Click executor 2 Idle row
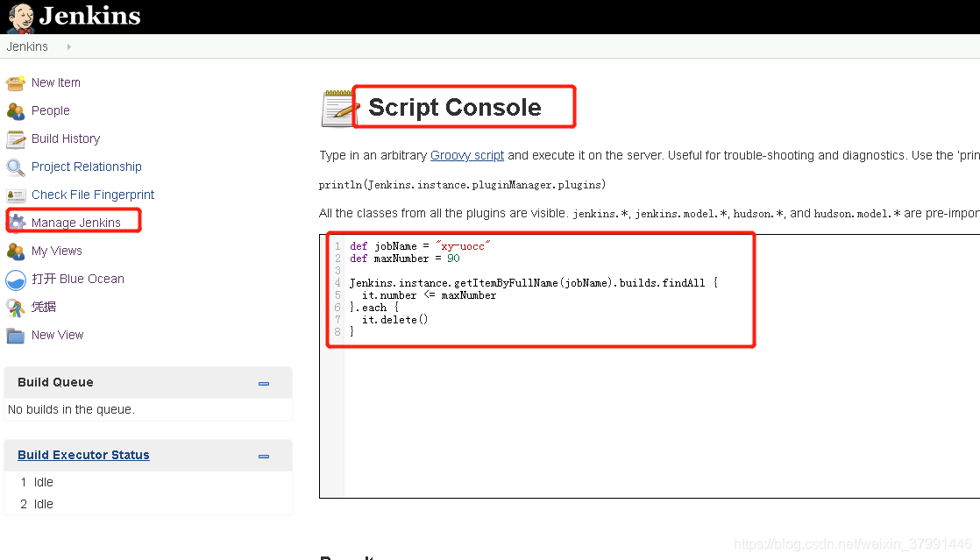 point(148,505)
